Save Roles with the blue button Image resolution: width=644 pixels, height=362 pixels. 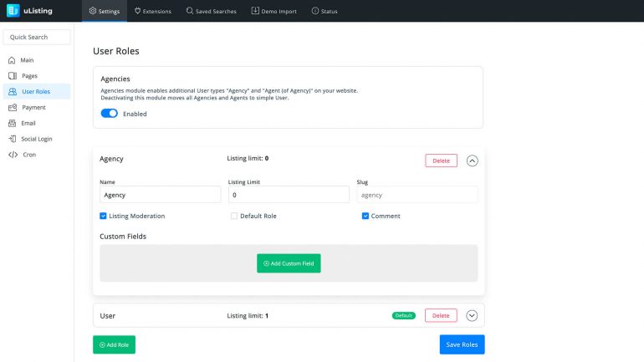[x=462, y=344]
